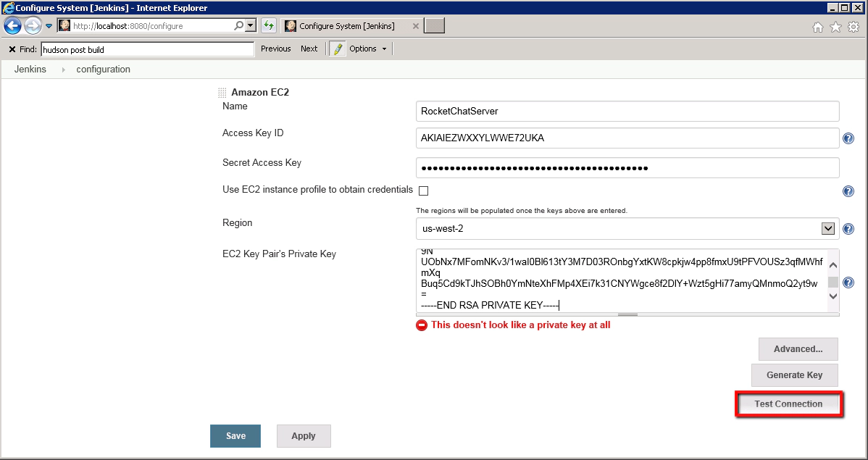Viewport: 868px width, 460px height.
Task: Click the Forward navigation arrow
Action: tap(32, 25)
